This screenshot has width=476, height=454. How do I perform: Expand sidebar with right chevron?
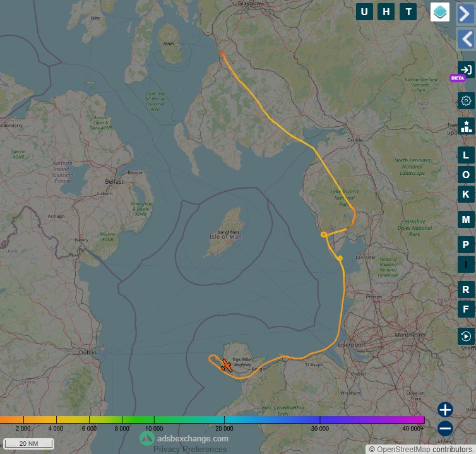point(466,14)
